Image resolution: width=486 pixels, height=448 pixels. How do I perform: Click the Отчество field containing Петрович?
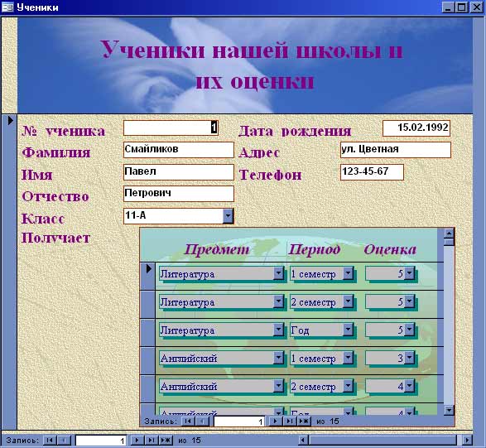tap(179, 194)
